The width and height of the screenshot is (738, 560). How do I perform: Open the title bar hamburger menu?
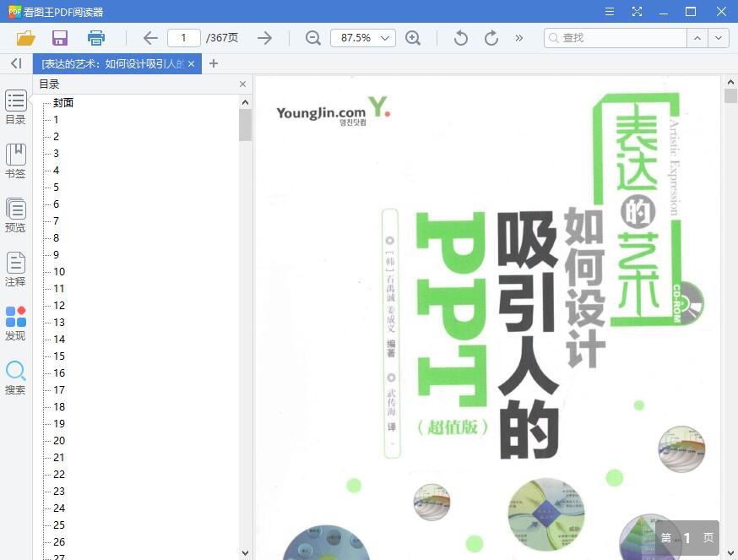point(610,11)
